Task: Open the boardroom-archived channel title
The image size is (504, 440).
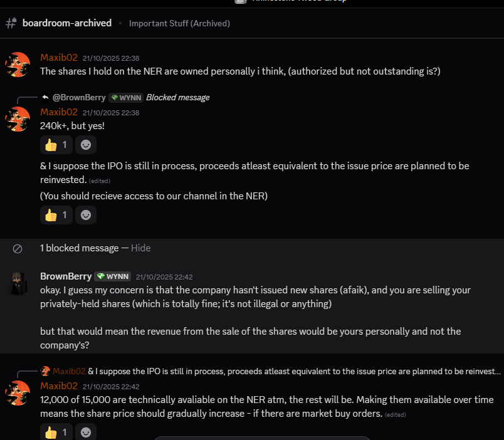Action: tap(66, 23)
